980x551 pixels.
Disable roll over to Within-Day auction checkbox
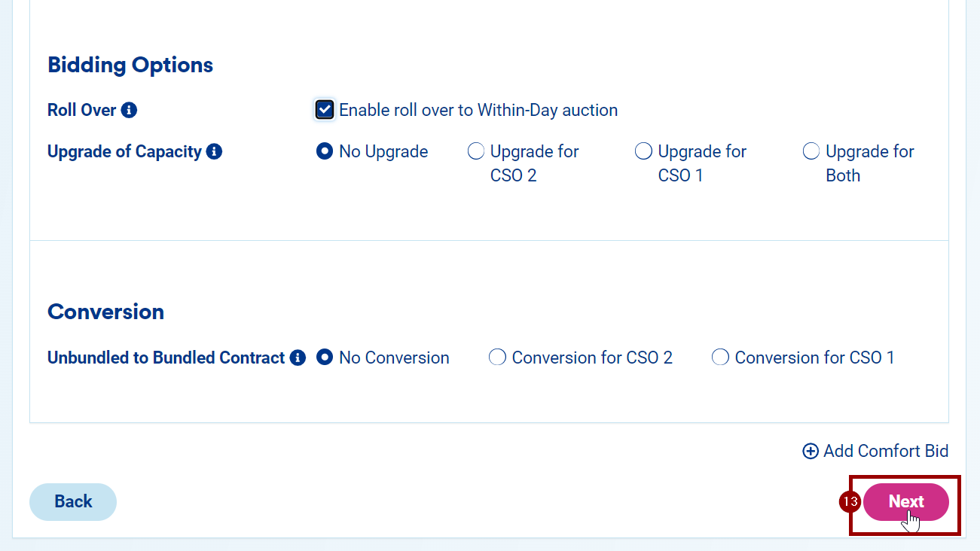(325, 111)
